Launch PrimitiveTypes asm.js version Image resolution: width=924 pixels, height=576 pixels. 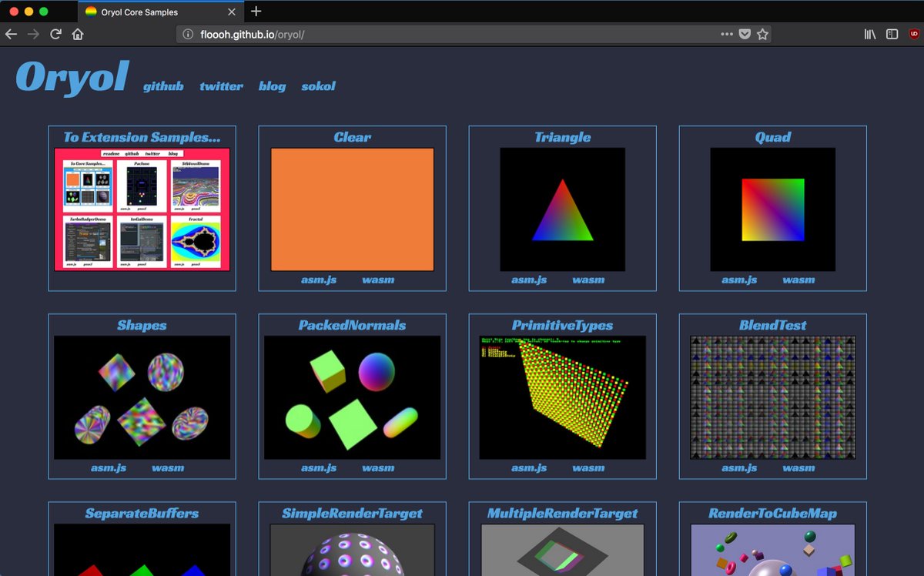click(529, 467)
